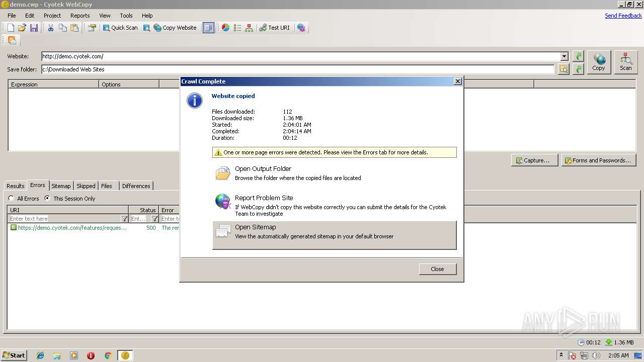This screenshot has width=644, height=362.
Task: Click Open Sitemap in the dialog
Action: point(335,235)
